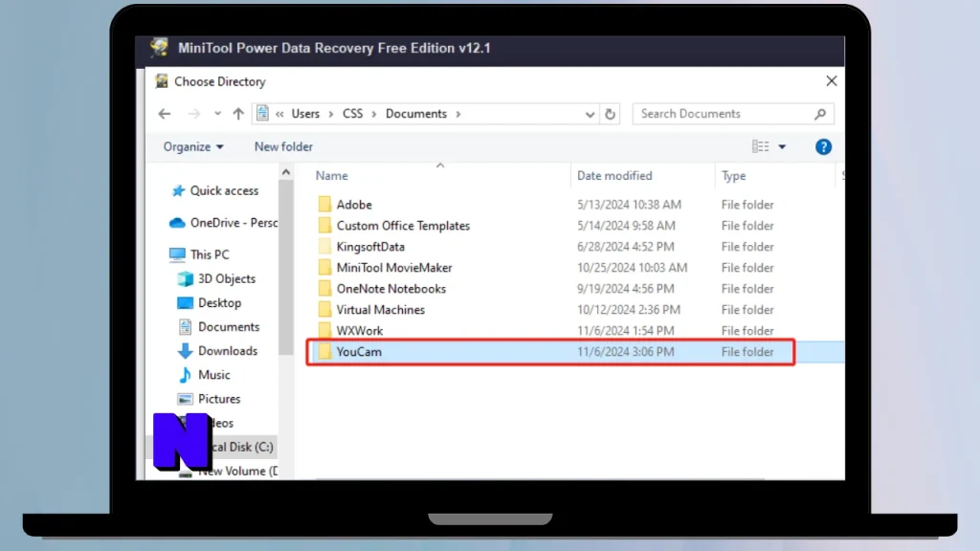Click the Search Documents field
This screenshot has height=551, width=980.
point(733,114)
